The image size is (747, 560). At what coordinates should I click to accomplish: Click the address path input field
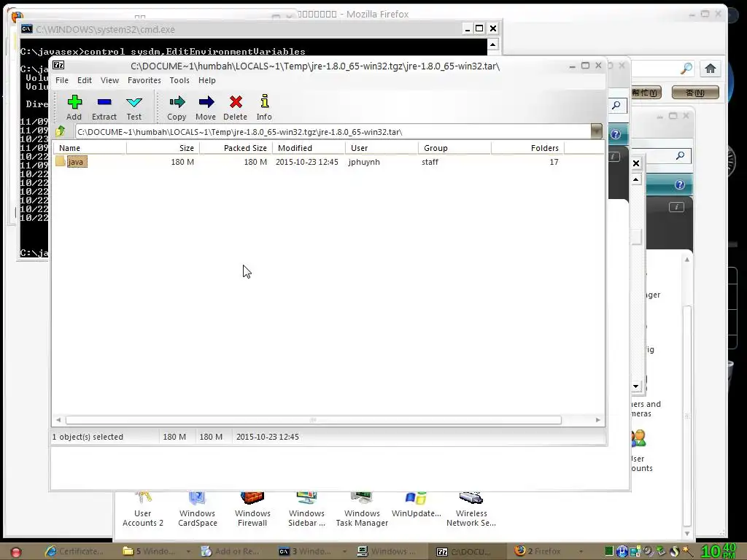[x=333, y=132]
